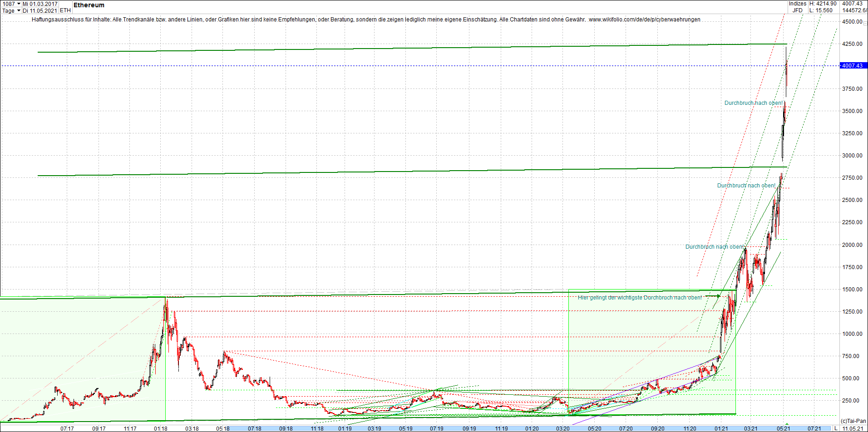Open the wikifolio.com cyberwaehrungen link
The width and height of the screenshot is (868, 432).
click(645, 20)
